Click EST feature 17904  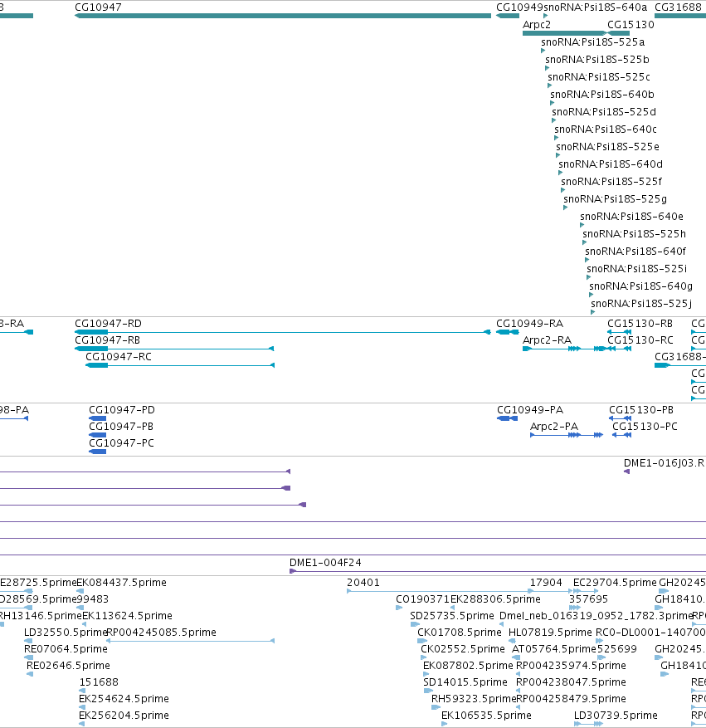[x=552, y=591]
